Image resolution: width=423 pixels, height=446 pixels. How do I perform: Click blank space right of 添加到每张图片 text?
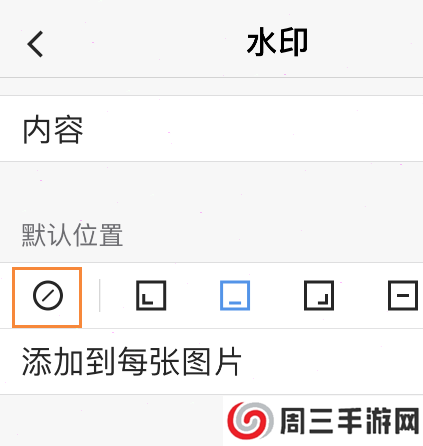tap(332, 362)
